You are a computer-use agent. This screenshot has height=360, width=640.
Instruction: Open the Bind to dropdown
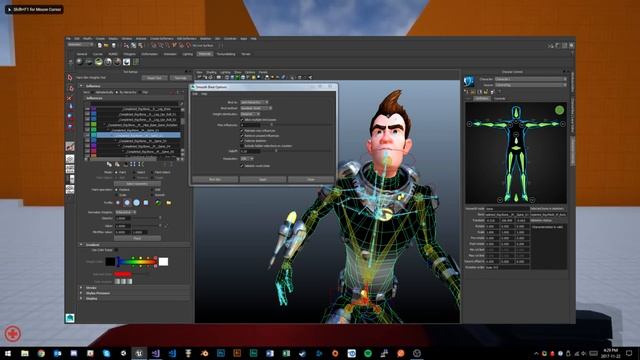[254, 102]
